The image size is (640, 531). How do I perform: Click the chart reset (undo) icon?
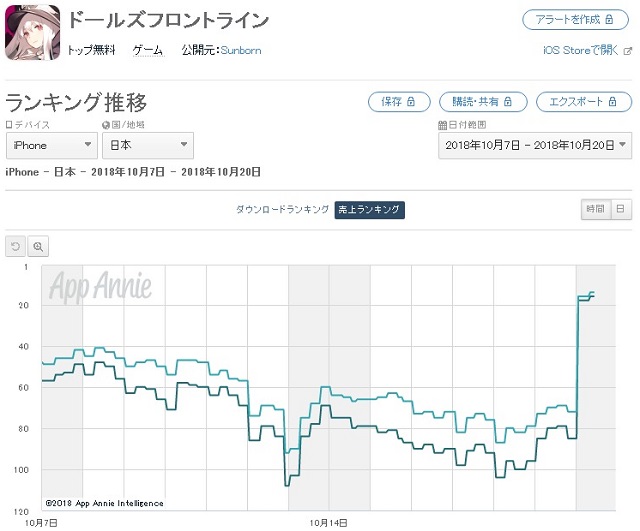[16, 247]
